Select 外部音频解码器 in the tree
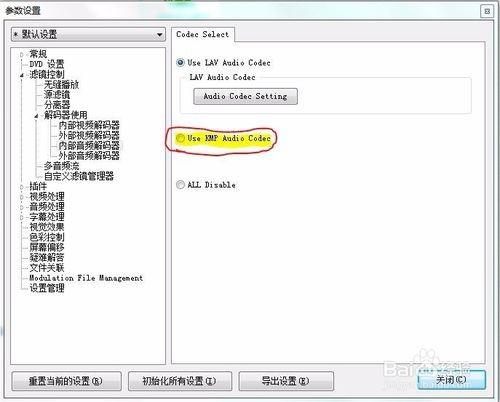 pyautogui.click(x=89, y=156)
